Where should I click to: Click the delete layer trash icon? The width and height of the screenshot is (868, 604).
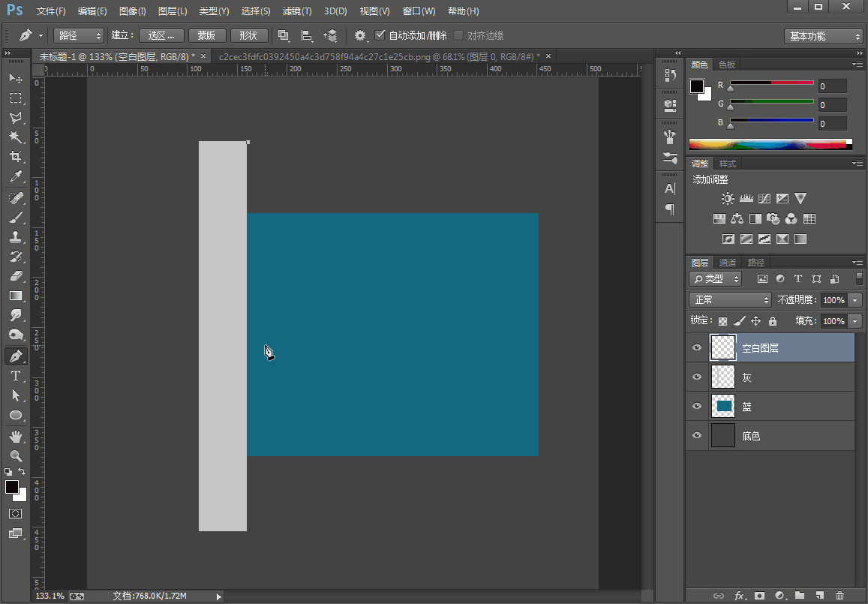tap(839, 596)
